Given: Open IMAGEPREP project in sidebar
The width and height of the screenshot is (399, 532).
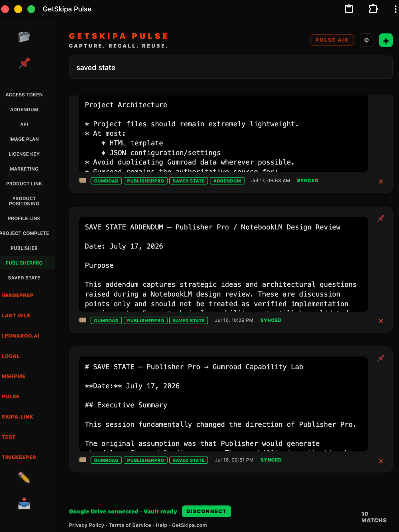Looking at the screenshot, I should coord(18,295).
